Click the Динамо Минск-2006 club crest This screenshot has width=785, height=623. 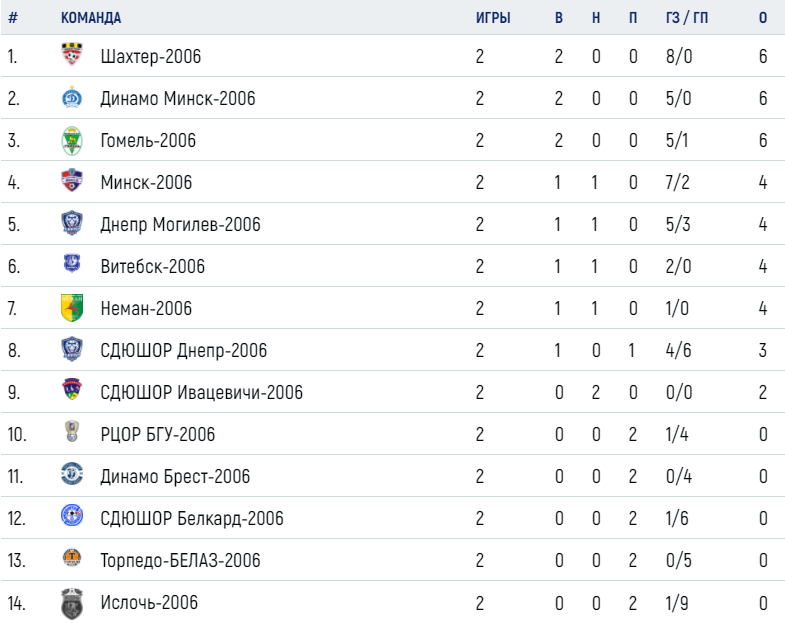pos(72,98)
